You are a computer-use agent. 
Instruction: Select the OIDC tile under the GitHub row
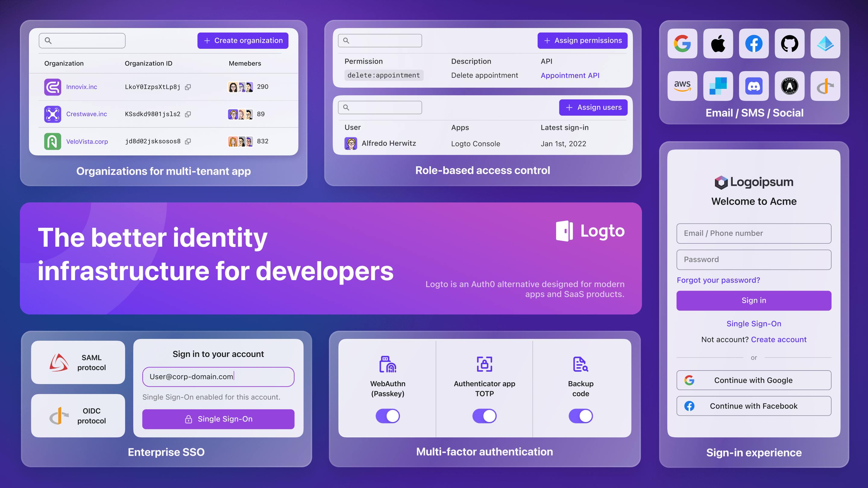tap(825, 86)
